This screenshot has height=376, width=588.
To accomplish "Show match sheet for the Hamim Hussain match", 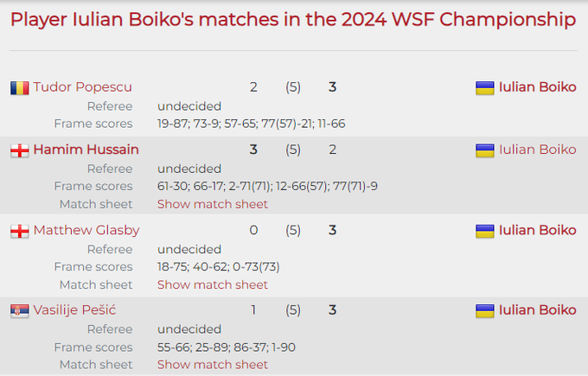I will 213,205.
